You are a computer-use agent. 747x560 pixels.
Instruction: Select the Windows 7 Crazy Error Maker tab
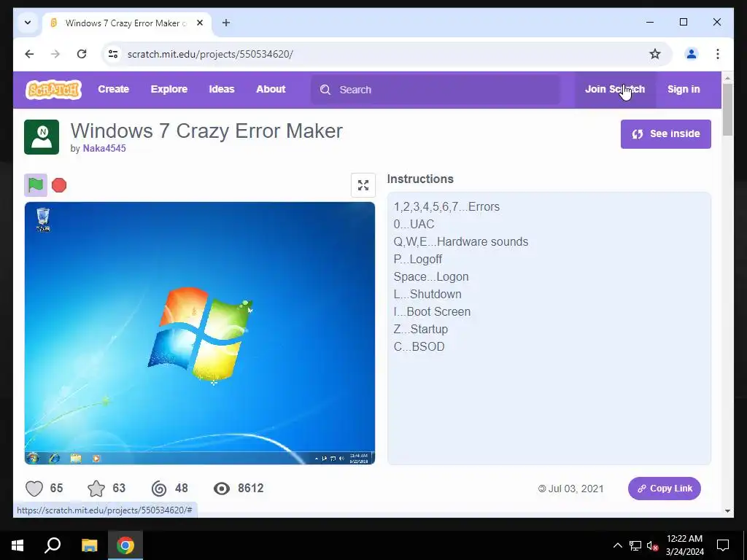[126, 23]
